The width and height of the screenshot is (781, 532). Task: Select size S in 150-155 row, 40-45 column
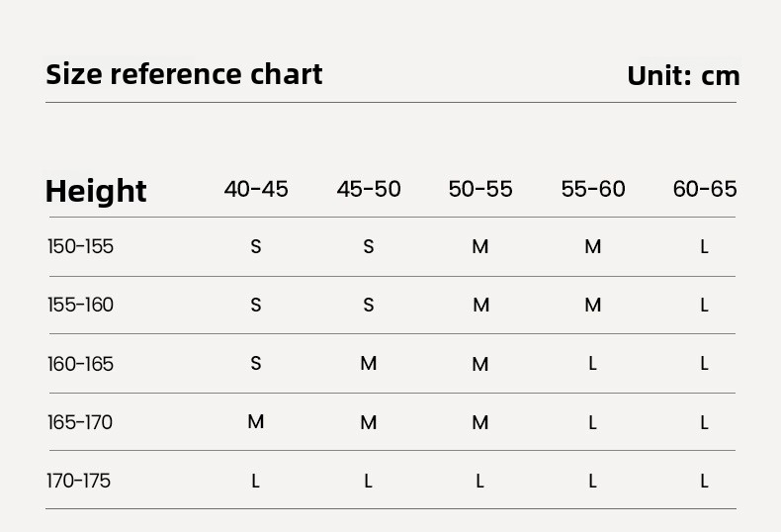[256, 246]
